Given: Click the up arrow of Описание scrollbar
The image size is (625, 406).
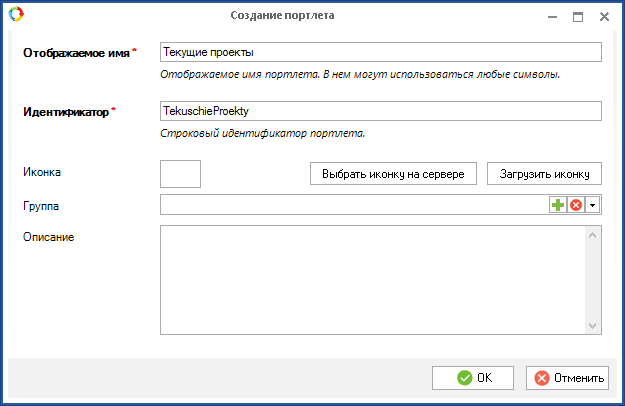Looking at the screenshot, I should click(x=592, y=235).
